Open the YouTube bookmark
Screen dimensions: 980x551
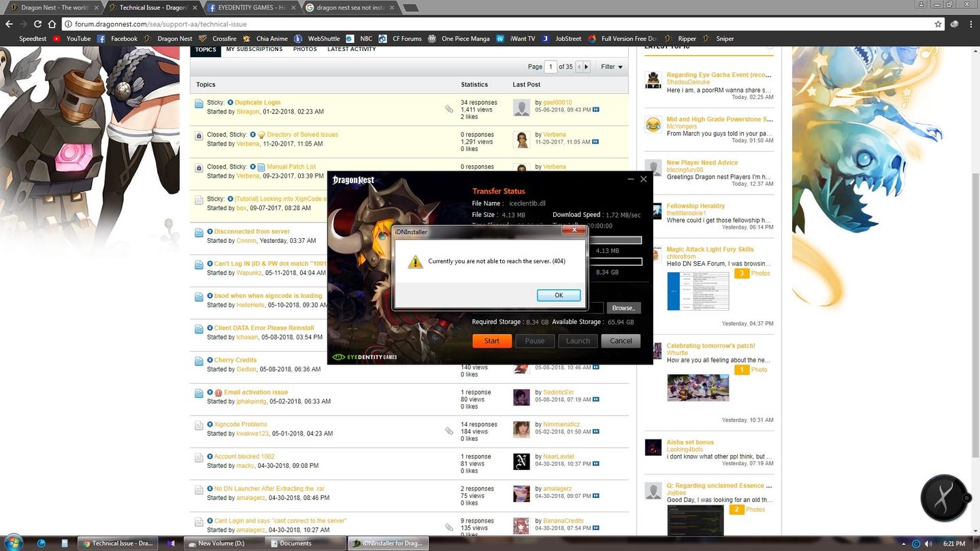coord(72,39)
